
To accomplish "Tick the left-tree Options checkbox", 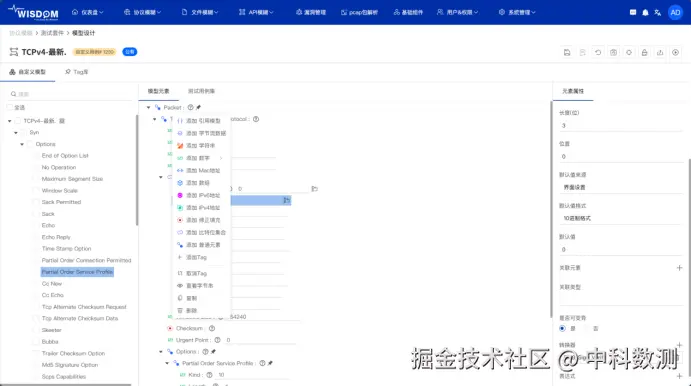I will [30, 144].
